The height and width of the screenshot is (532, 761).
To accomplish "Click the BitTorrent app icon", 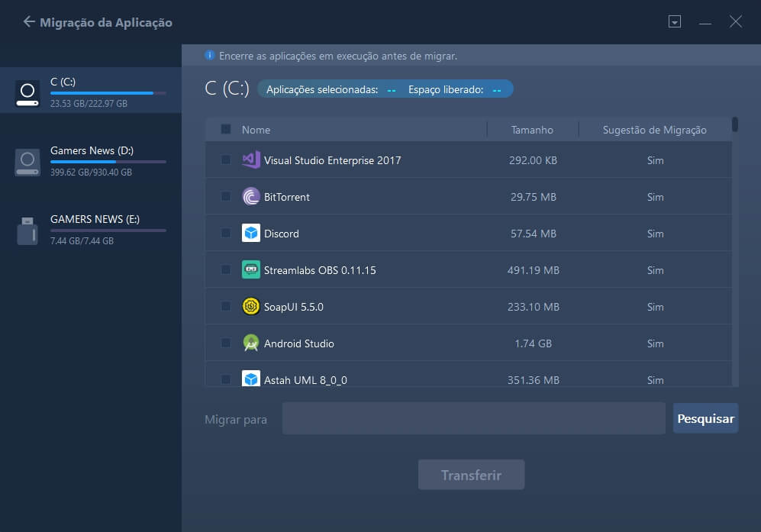I will tap(253, 196).
